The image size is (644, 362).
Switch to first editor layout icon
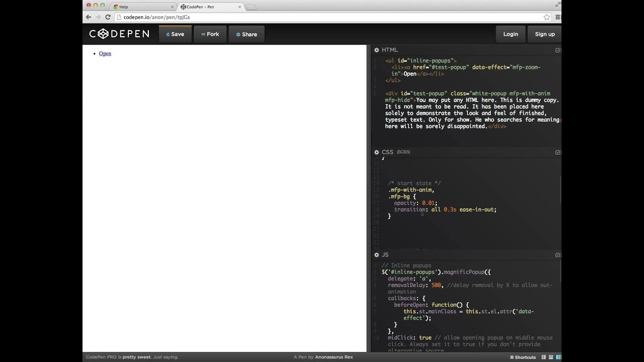click(543, 357)
